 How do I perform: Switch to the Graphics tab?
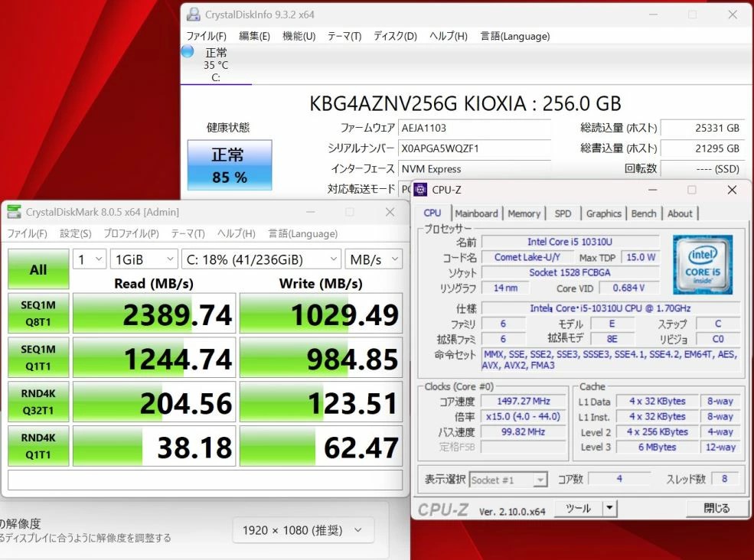604,213
